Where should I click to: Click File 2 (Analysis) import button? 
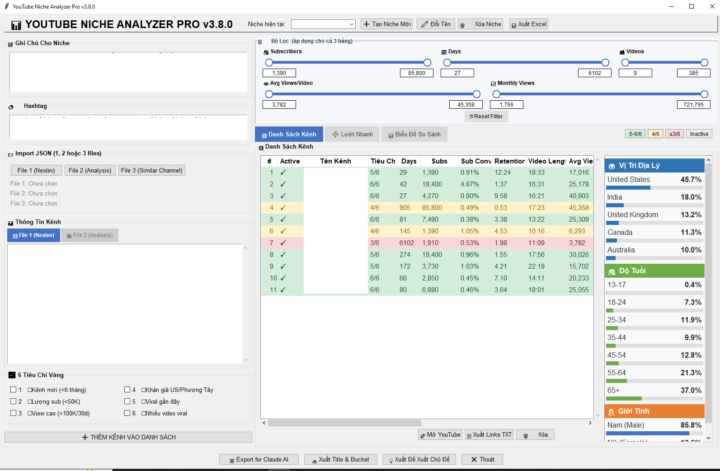(90, 170)
